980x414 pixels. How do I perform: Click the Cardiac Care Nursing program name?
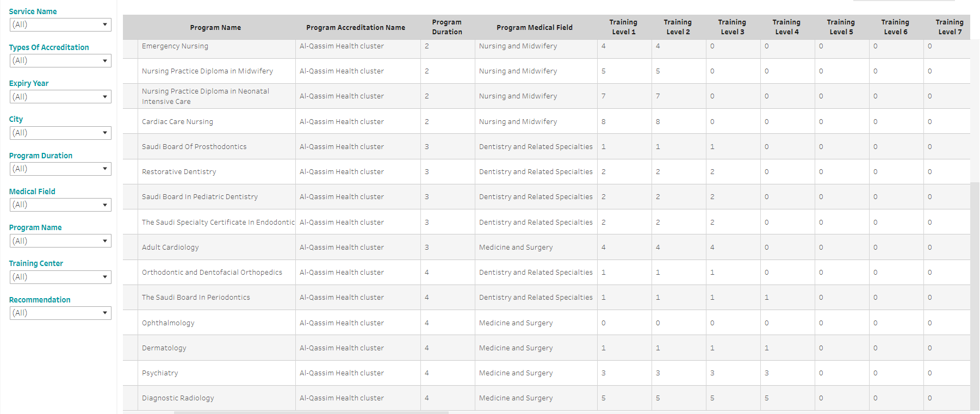(177, 122)
